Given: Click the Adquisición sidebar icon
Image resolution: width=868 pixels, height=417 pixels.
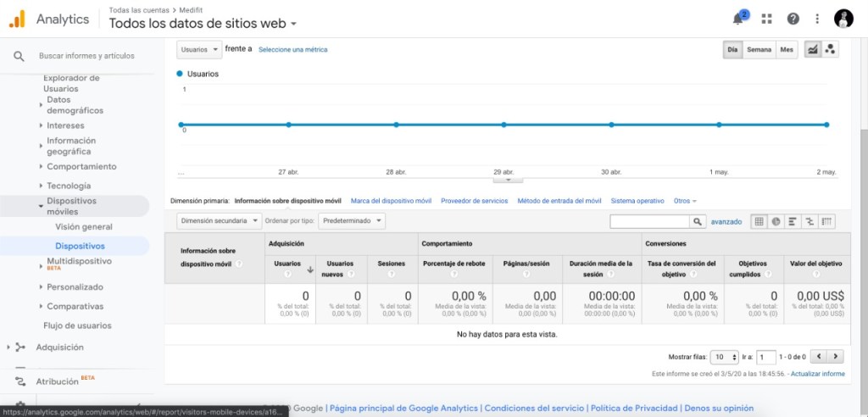Looking at the screenshot, I should 20,347.
